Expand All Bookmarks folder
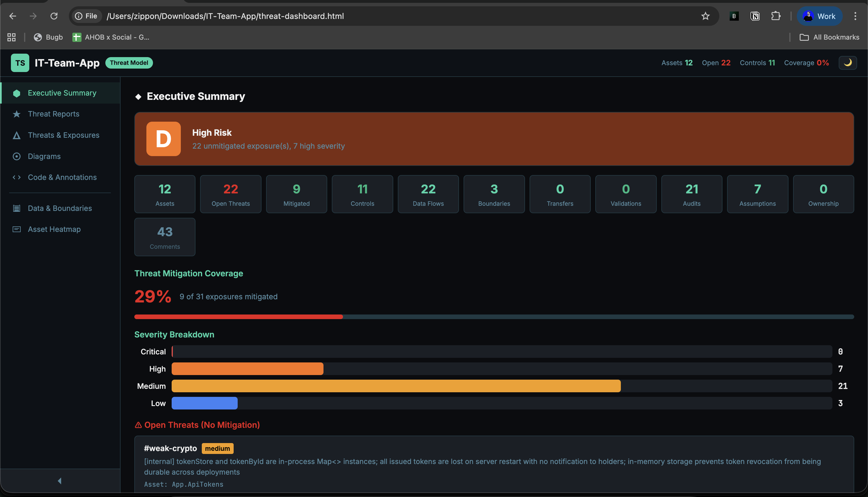Image resolution: width=868 pixels, height=497 pixels. coord(830,37)
